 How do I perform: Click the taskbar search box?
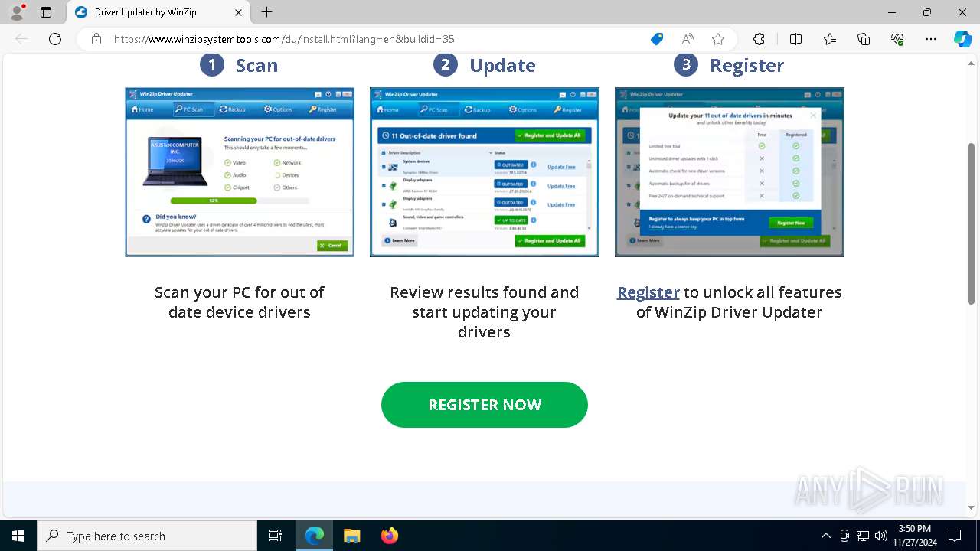pyautogui.click(x=147, y=536)
